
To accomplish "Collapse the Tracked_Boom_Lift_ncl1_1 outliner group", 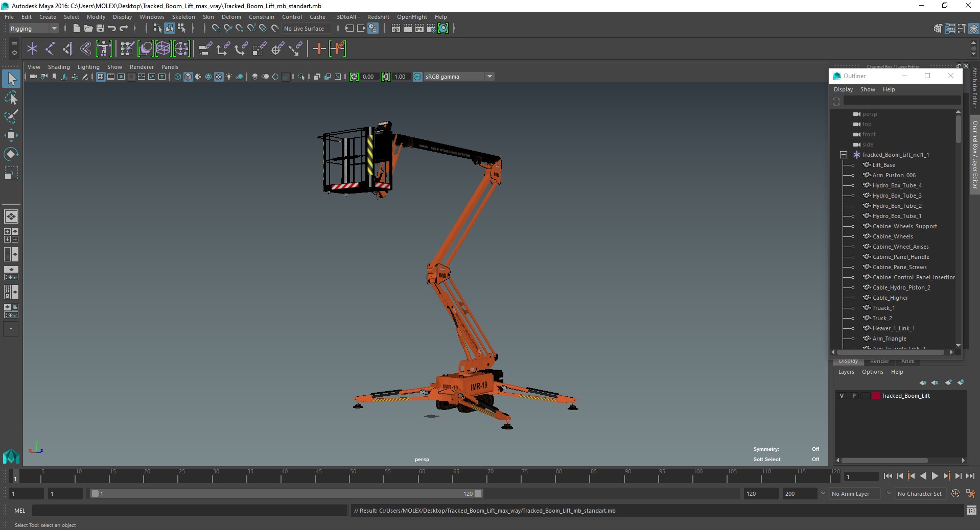I will pyautogui.click(x=844, y=155).
